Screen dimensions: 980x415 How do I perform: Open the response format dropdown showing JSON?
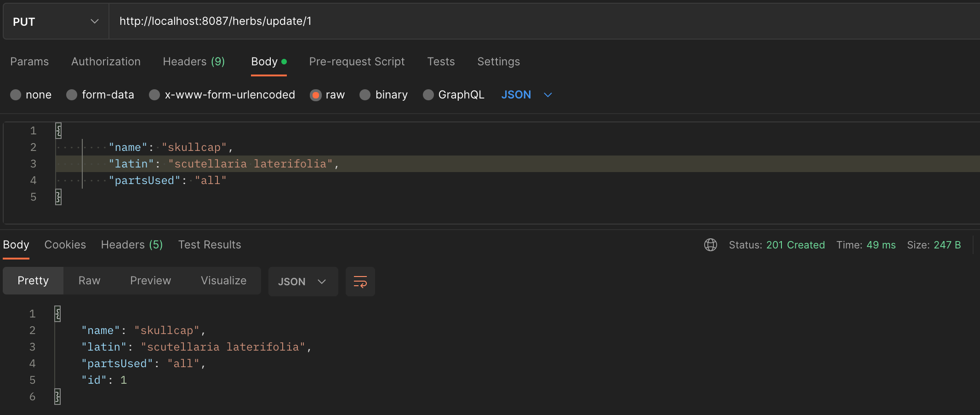point(302,281)
